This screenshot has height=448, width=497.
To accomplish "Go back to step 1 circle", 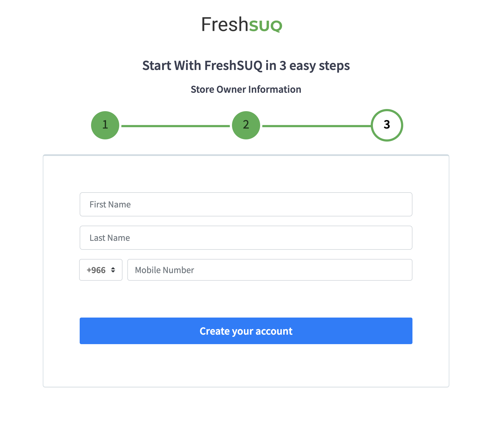I will tap(105, 125).
